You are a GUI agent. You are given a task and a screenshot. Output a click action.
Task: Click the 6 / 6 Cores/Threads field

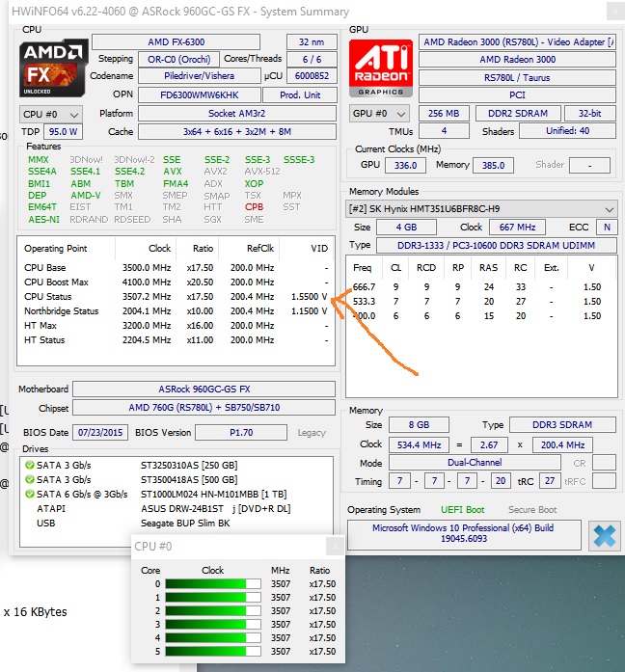pyautogui.click(x=312, y=59)
